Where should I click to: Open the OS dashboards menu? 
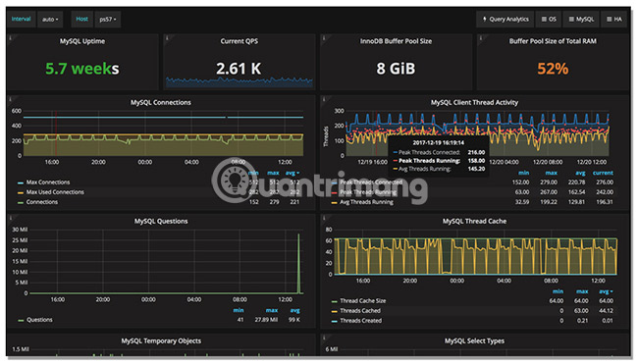point(549,19)
